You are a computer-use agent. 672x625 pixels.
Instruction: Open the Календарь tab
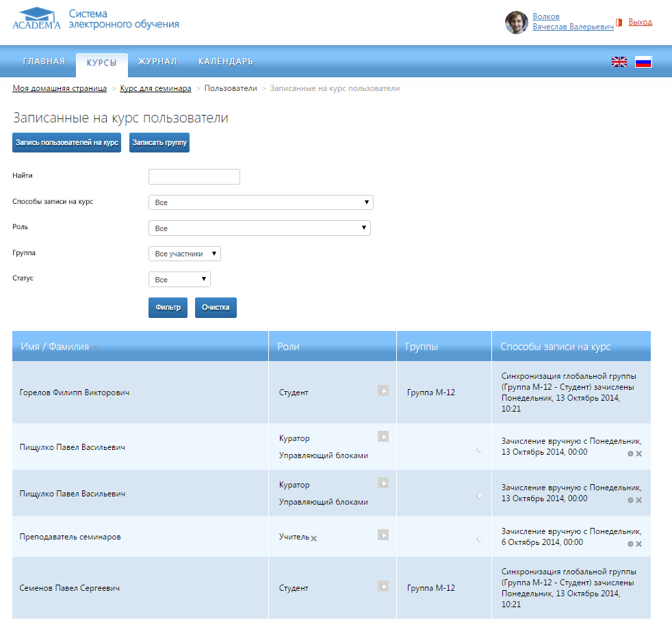pyautogui.click(x=226, y=62)
